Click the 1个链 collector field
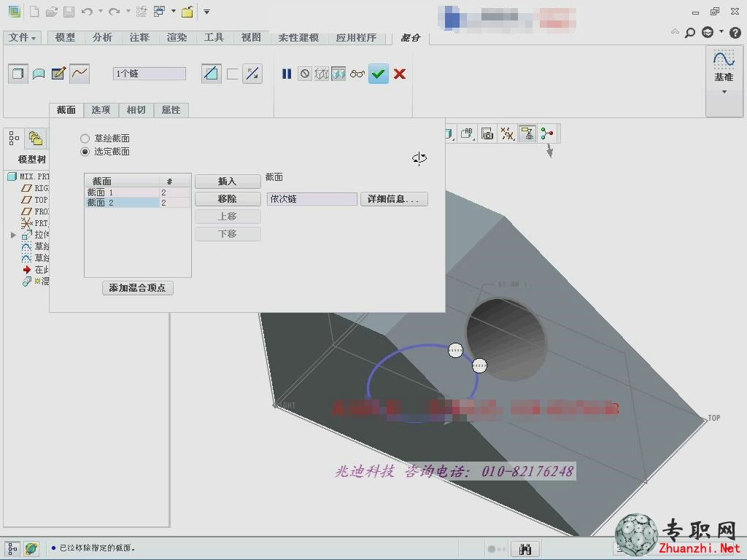The height and width of the screenshot is (560, 747). pyautogui.click(x=149, y=74)
